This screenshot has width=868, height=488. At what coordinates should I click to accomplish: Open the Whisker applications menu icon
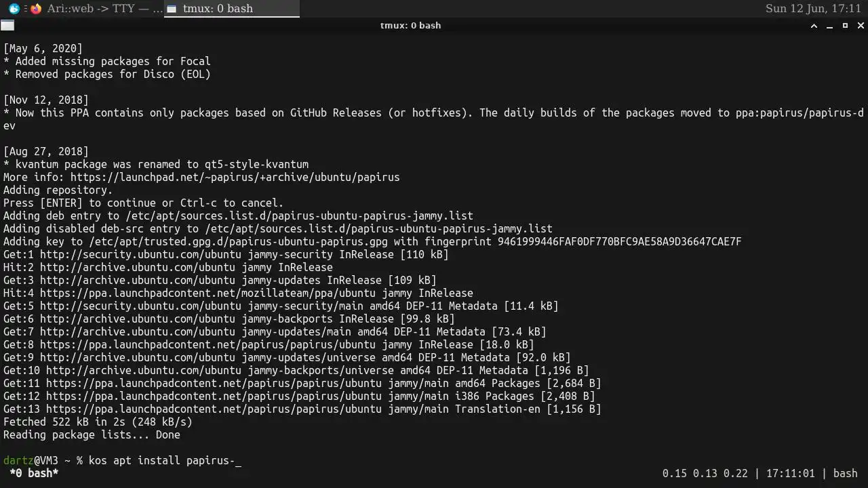pyautogui.click(x=14, y=9)
